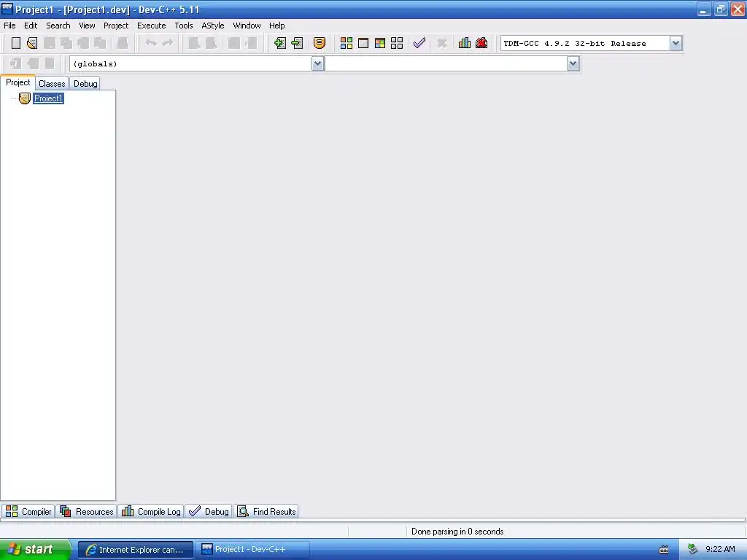Open the Edit menu
The width and height of the screenshot is (747, 560).
click(31, 26)
